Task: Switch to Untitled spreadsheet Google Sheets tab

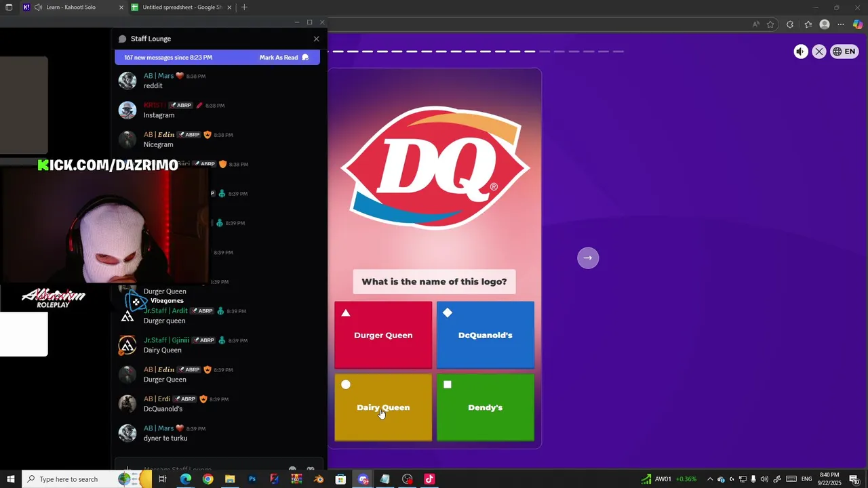Action: pyautogui.click(x=182, y=7)
